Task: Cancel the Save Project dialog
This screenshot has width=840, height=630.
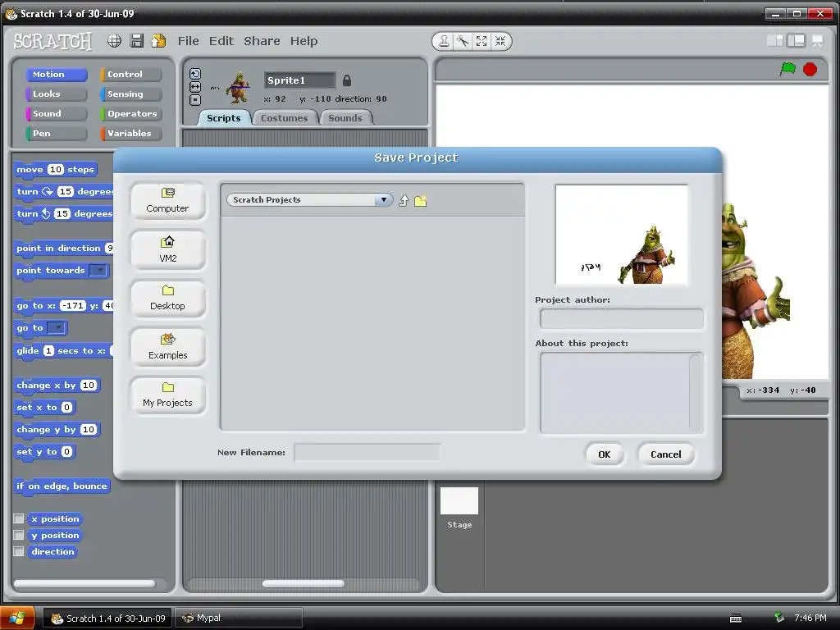Action: [x=666, y=454]
